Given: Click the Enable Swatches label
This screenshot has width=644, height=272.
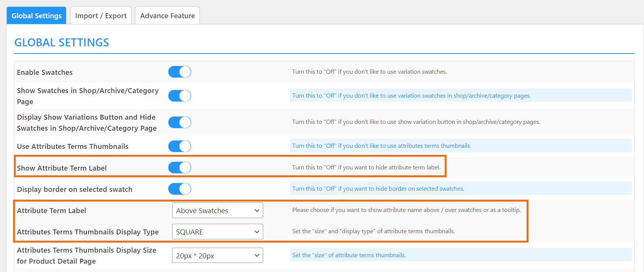Looking at the screenshot, I should pyautogui.click(x=45, y=73).
